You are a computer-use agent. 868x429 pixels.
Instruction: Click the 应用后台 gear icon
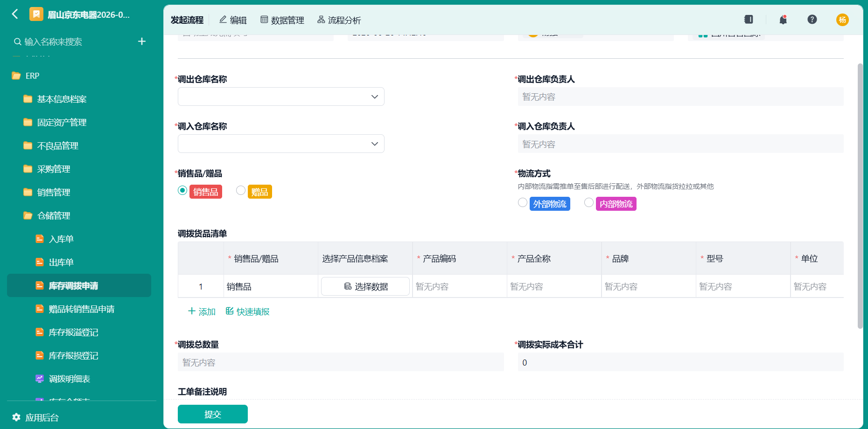pos(16,417)
